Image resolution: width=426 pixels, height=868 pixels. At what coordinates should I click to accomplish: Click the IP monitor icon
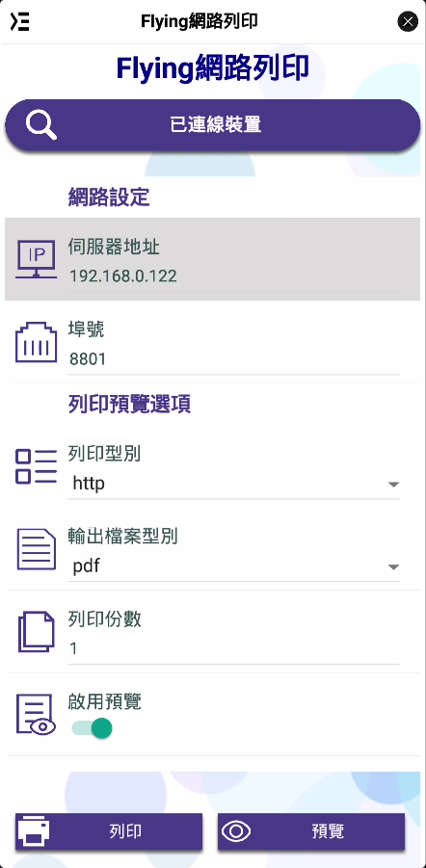[x=36, y=259]
